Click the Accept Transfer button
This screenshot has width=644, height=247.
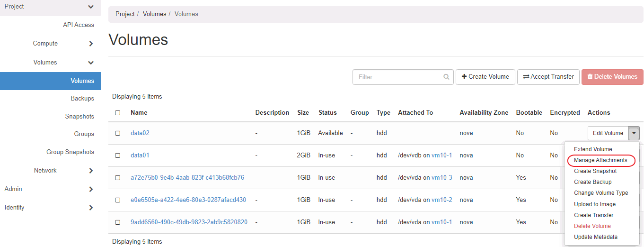point(548,77)
